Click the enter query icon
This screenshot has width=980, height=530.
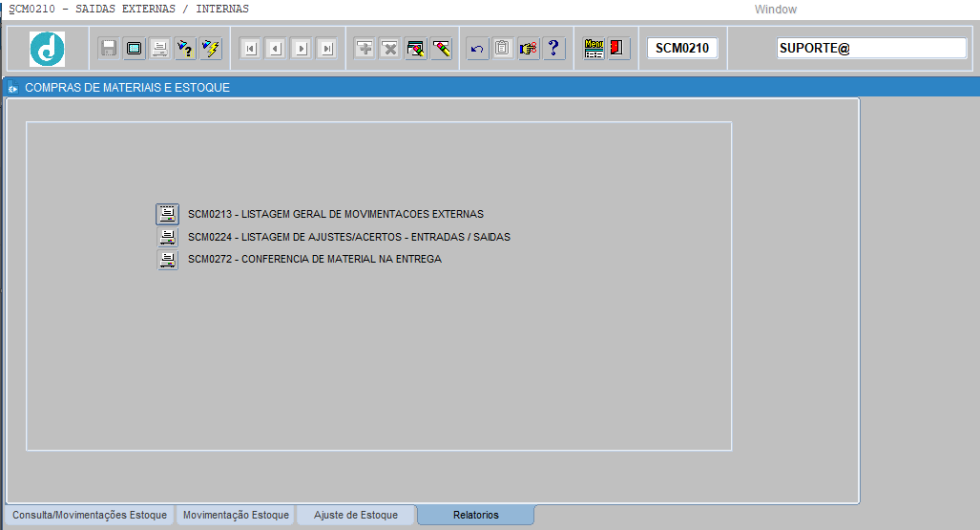[x=185, y=49]
